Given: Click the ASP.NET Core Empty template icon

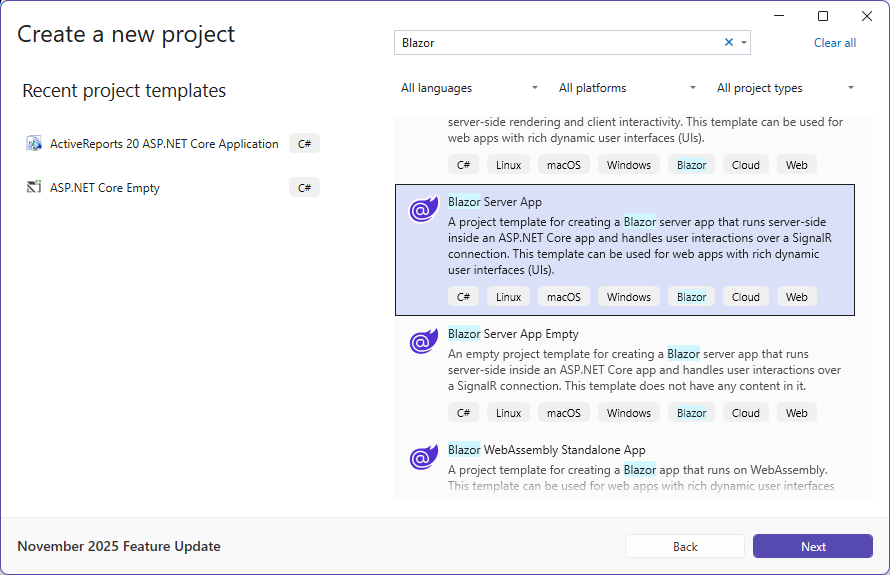Looking at the screenshot, I should click(34, 187).
